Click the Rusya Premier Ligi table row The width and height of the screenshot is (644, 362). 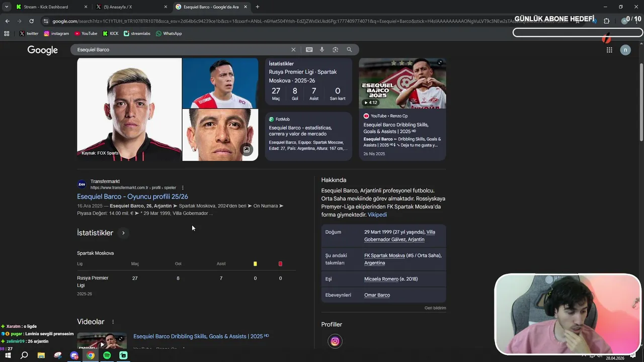[x=186, y=285]
